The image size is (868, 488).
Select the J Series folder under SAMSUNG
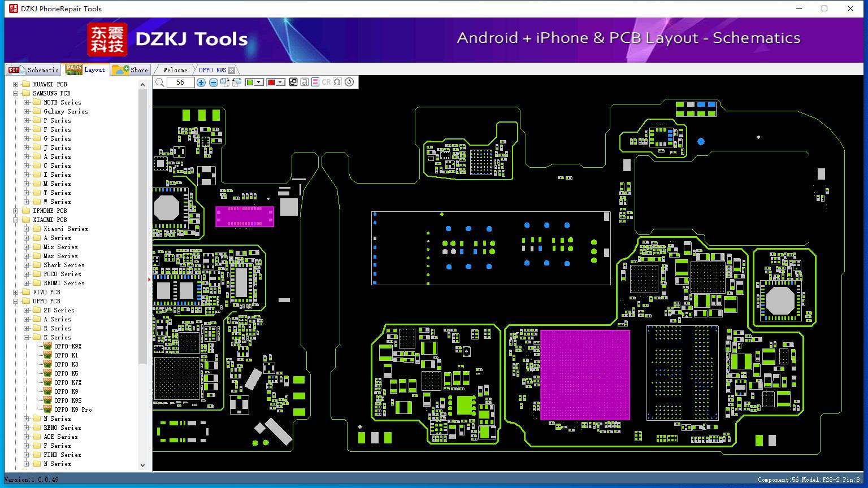click(x=57, y=147)
